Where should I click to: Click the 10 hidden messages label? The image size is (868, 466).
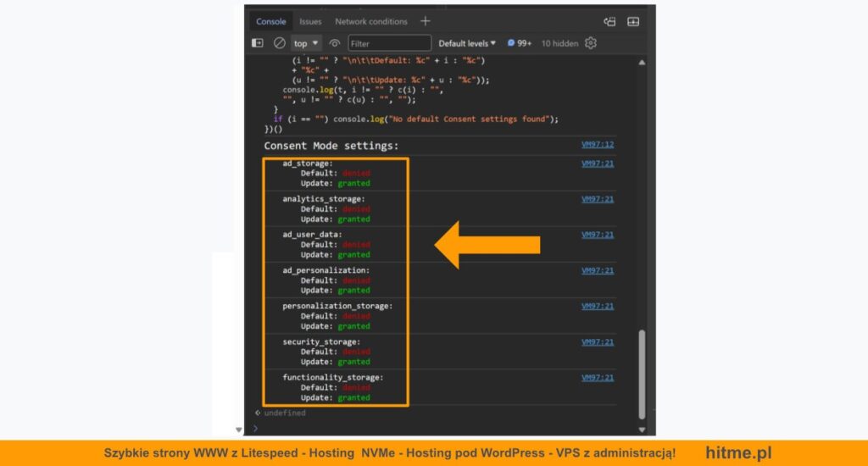click(559, 43)
